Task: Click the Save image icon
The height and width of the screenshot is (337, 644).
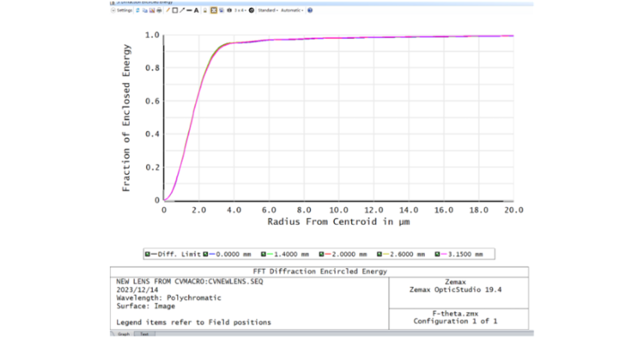Action: tap(151, 9)
